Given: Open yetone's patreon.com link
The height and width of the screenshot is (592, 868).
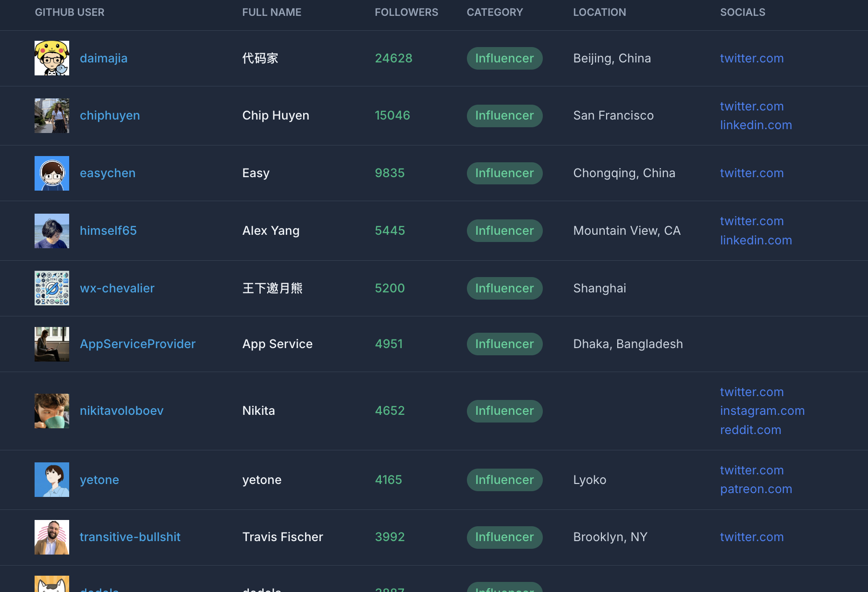Looking at the screenshot, I should (x=756, y=489).
